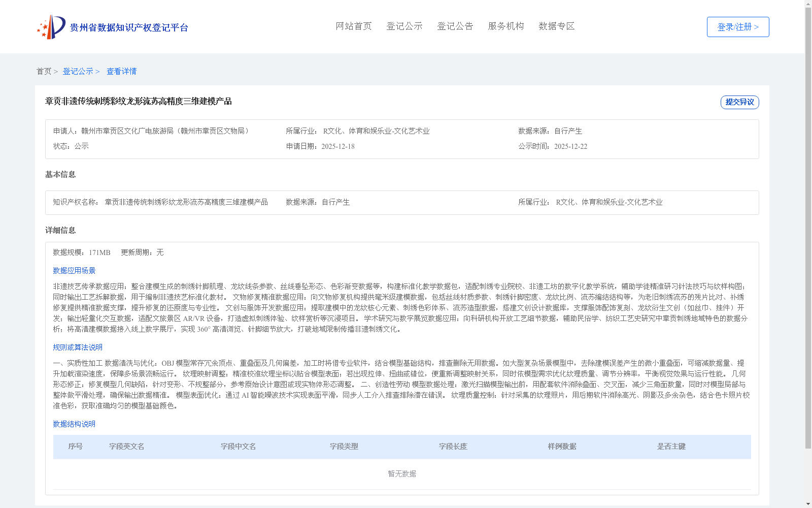Select the publication date 2025-12-22

click(570, 146)
